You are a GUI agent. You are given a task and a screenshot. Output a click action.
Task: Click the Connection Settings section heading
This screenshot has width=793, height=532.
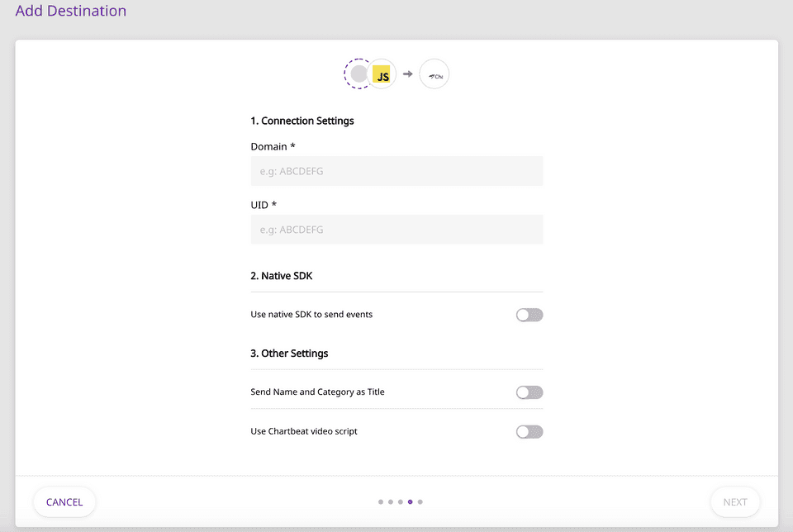(302, 121)
